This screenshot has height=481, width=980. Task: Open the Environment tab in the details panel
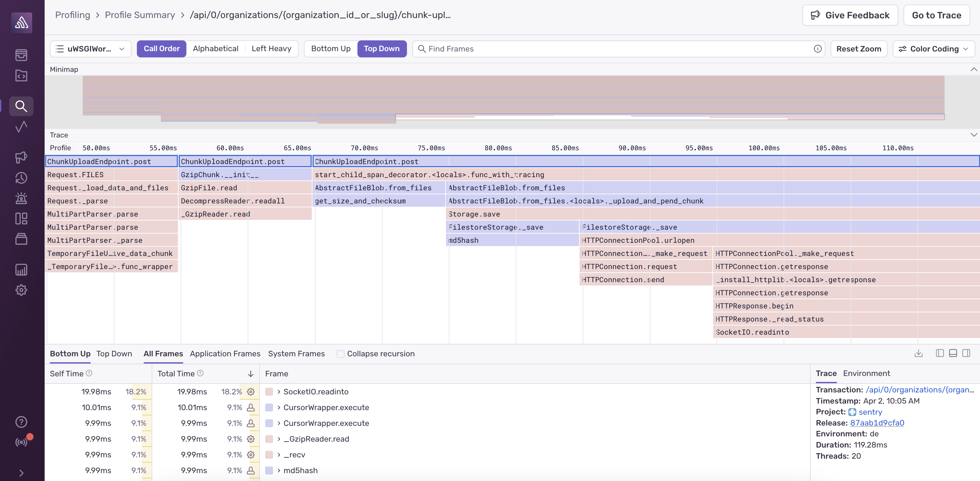click(x=866, y=373)
